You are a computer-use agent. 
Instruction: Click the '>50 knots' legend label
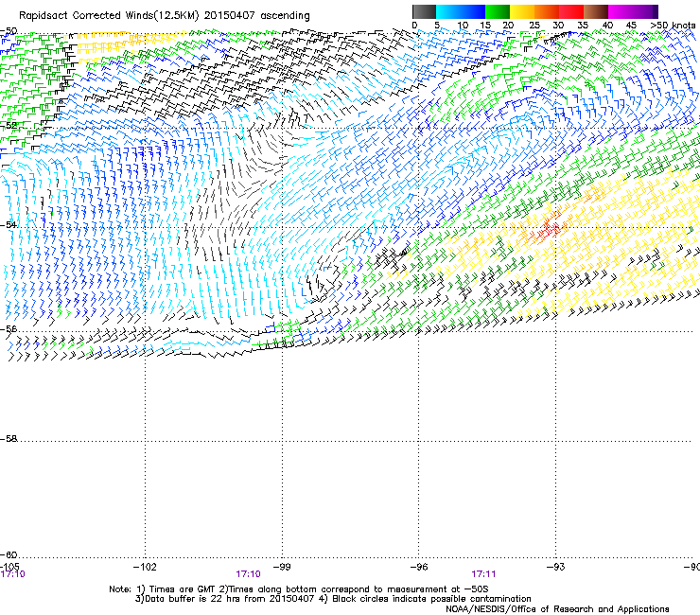pos(674,26)
